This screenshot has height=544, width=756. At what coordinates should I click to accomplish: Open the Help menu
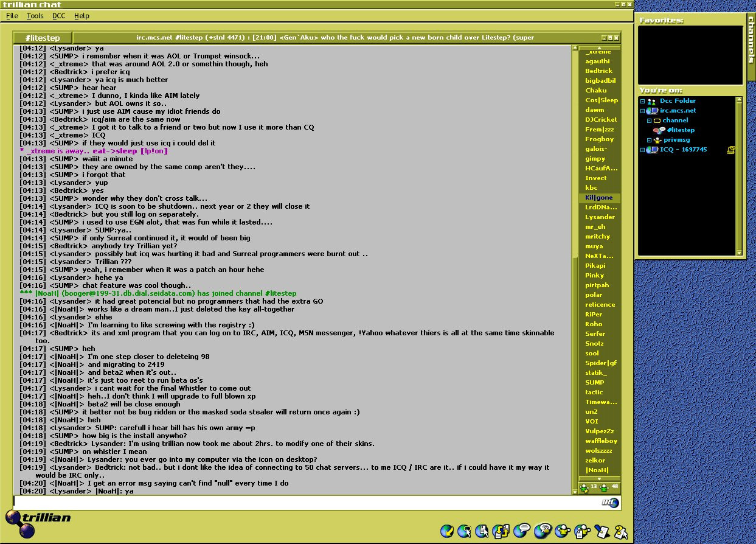[81, 16]
